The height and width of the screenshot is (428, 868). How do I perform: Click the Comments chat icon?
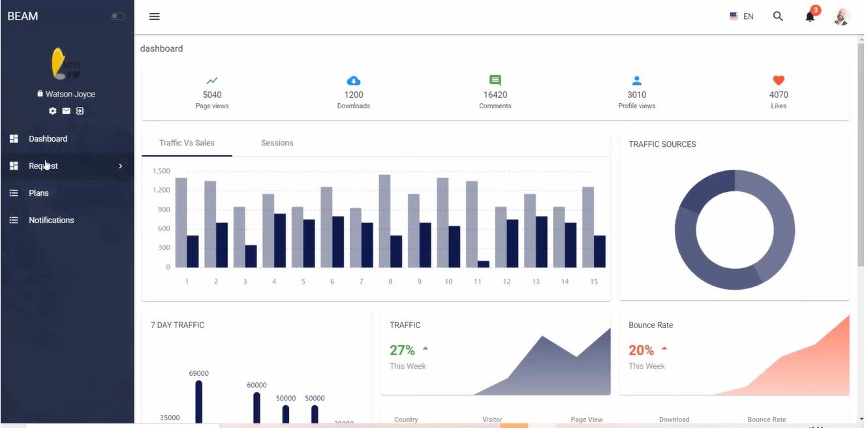coord(495,81)
